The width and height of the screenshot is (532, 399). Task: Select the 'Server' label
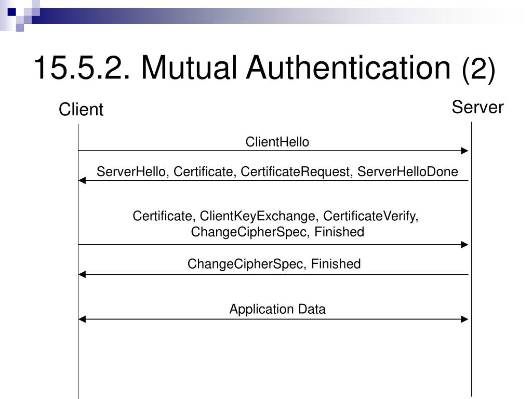[x=477, y=107]
